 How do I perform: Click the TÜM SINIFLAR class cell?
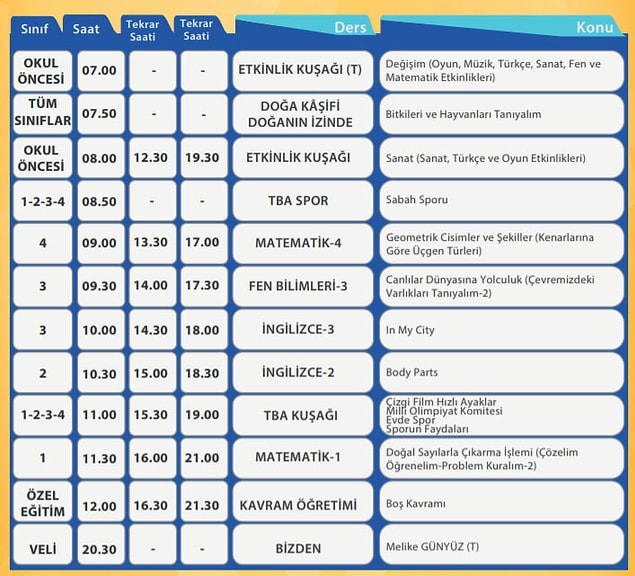point(43,114)
